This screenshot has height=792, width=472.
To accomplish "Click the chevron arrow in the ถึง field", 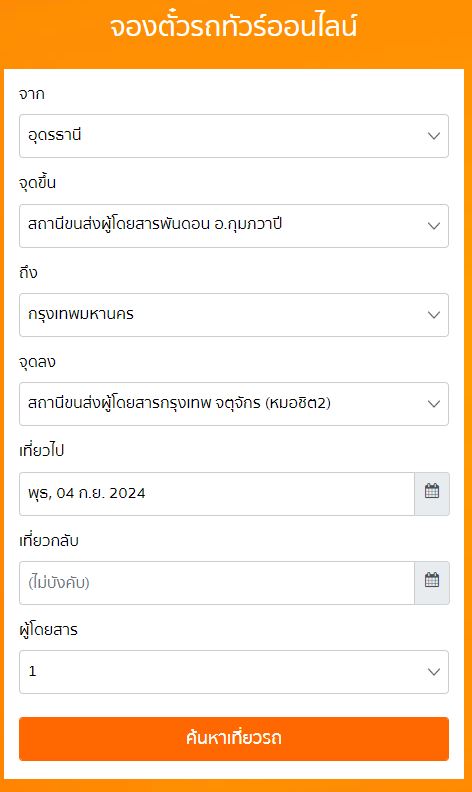I will coord(434,315).
